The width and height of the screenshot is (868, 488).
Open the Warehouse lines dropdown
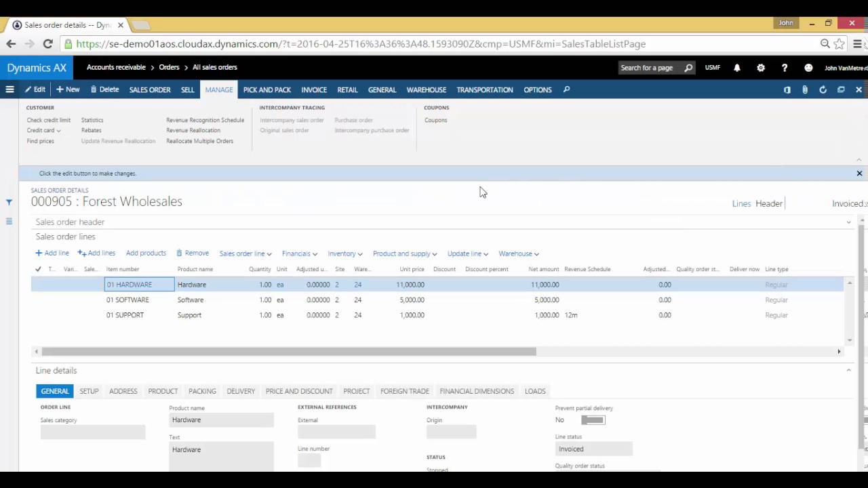(519, 253)
